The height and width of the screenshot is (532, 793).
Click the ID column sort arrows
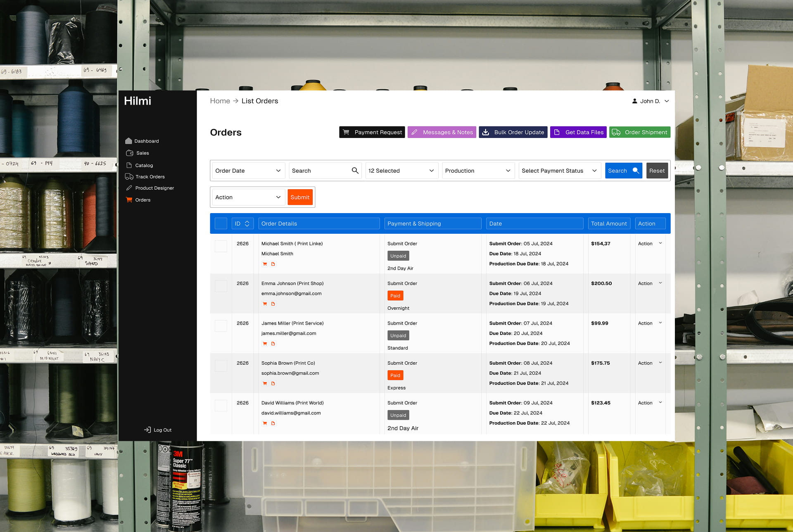247,223
